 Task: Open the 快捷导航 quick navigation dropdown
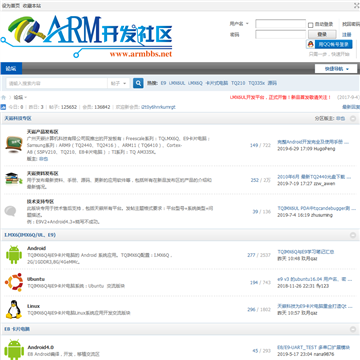(x=336, y=69)
